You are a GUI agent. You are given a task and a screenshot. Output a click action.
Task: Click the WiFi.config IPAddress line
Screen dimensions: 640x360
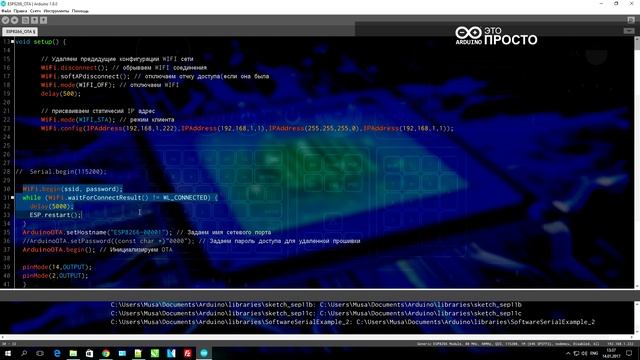[247, 128]
